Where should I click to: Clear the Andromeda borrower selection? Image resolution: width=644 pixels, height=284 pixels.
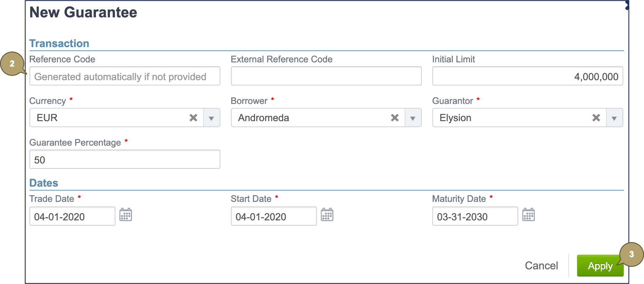[394, 118]
